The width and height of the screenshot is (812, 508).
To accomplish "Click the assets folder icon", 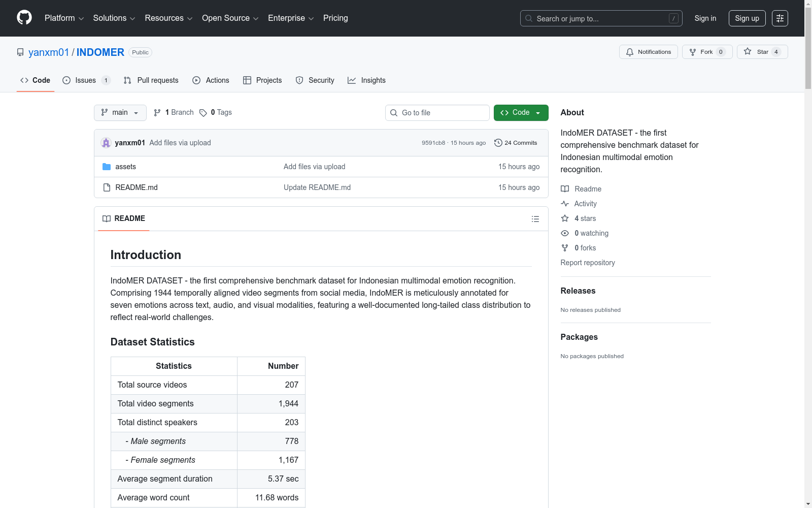I will tap(107, 167).
